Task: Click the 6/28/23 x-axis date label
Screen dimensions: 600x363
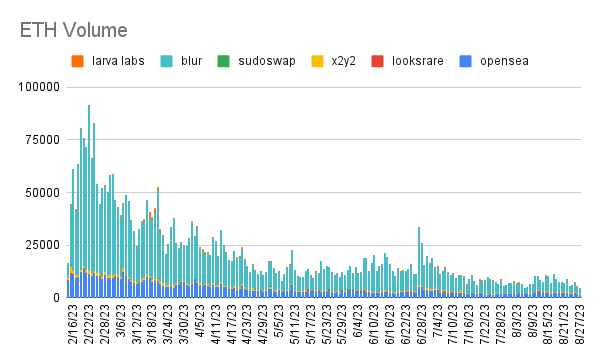Action: 422,324
